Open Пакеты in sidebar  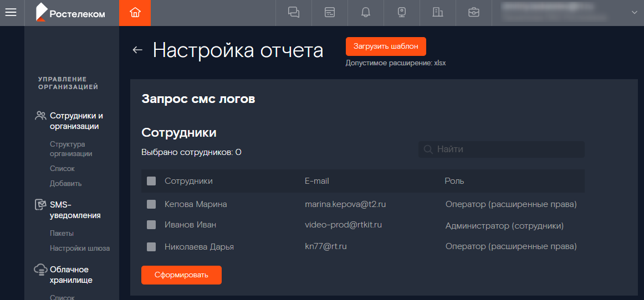tap(62, 234)
